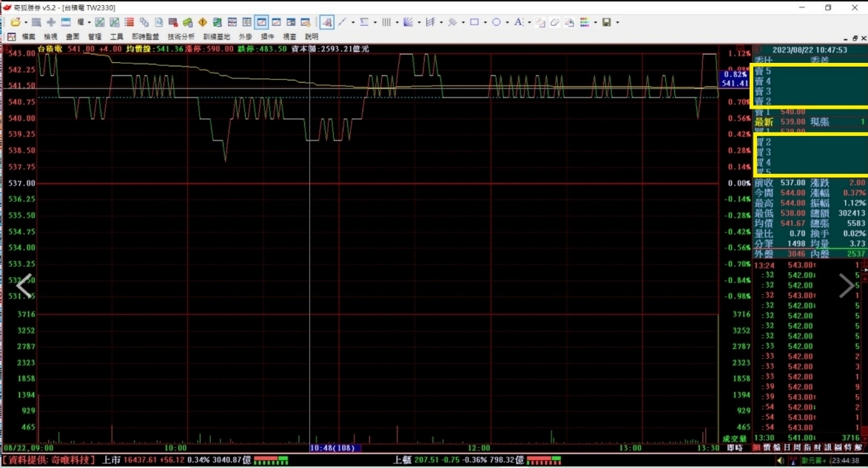Click the yellow diamond alert icon
Viewport: 868px width, 468px height.
[x=202, y=22]
